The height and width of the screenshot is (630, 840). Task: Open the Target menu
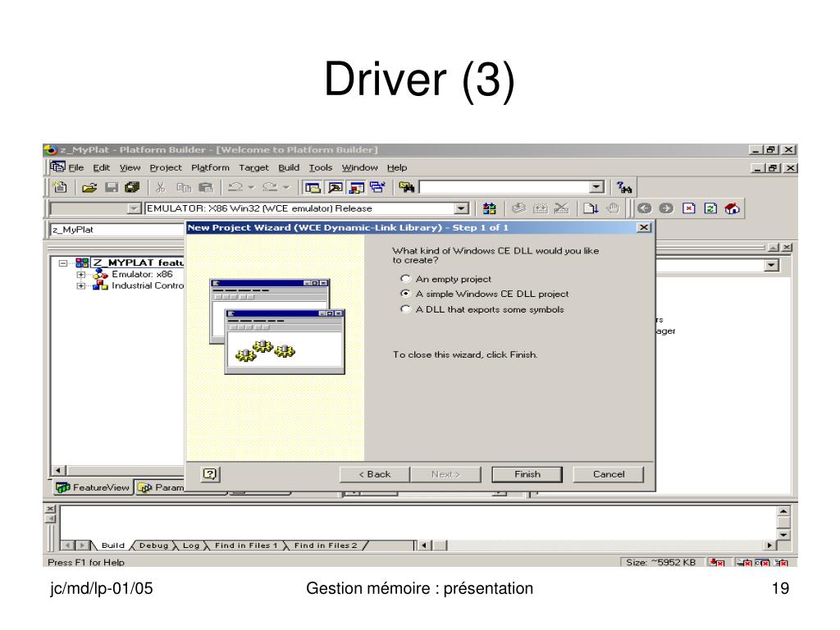(x=254, y=167)
